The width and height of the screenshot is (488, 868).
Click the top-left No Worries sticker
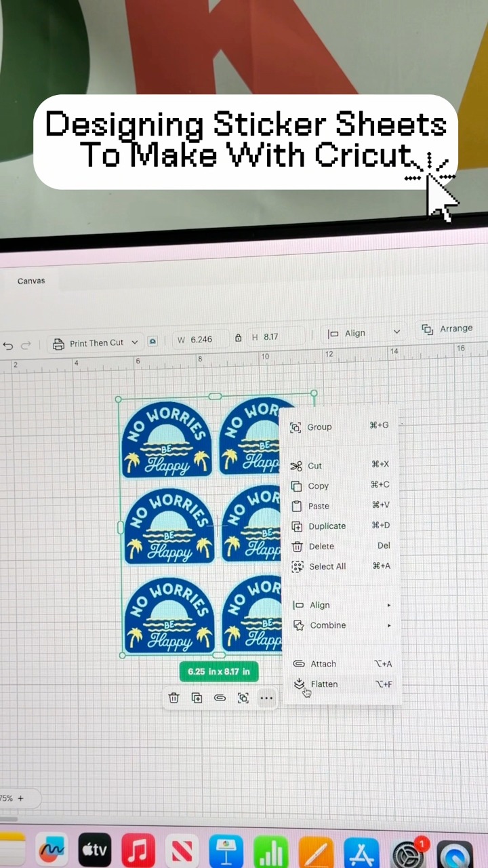pos(167,439)
